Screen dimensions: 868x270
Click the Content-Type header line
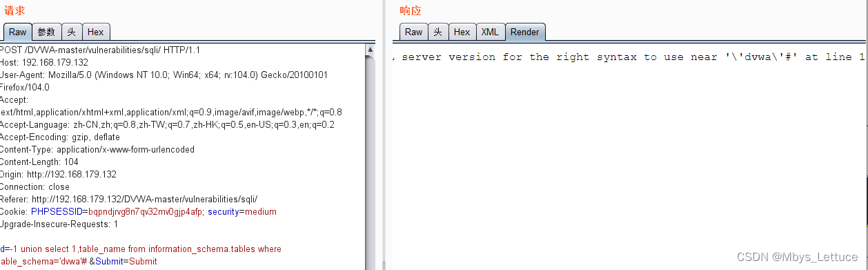point(97,149)
